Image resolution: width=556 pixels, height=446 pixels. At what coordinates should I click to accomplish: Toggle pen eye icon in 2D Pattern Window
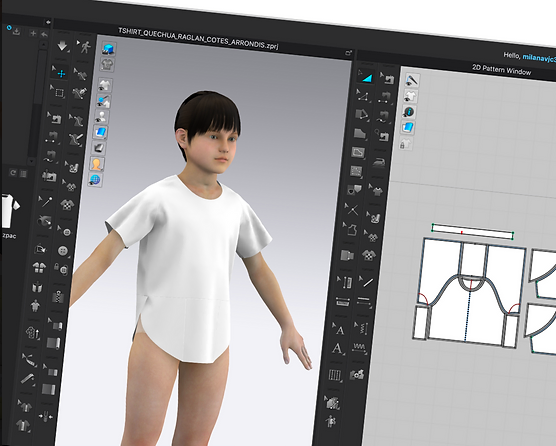[x=412, y=80]
